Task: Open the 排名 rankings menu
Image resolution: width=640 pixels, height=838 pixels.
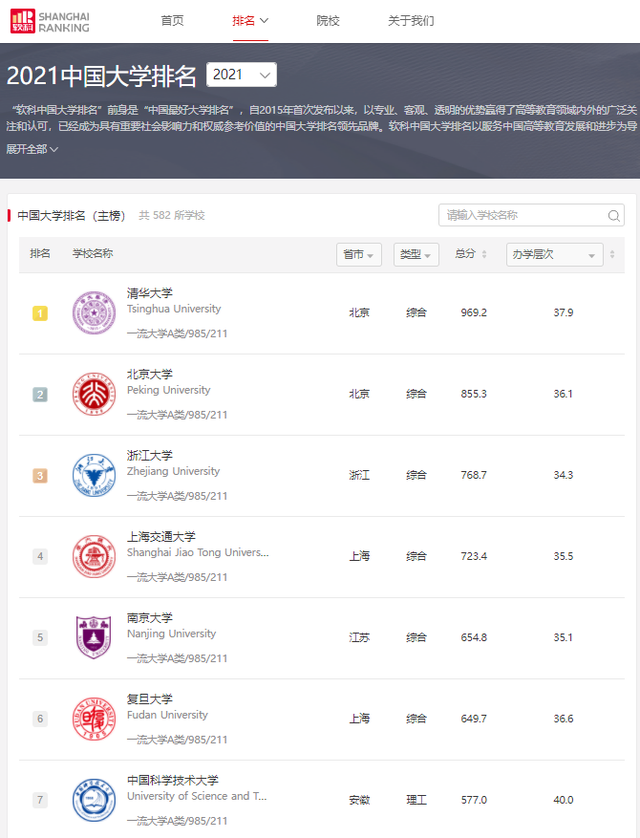Action: point(250,21)
